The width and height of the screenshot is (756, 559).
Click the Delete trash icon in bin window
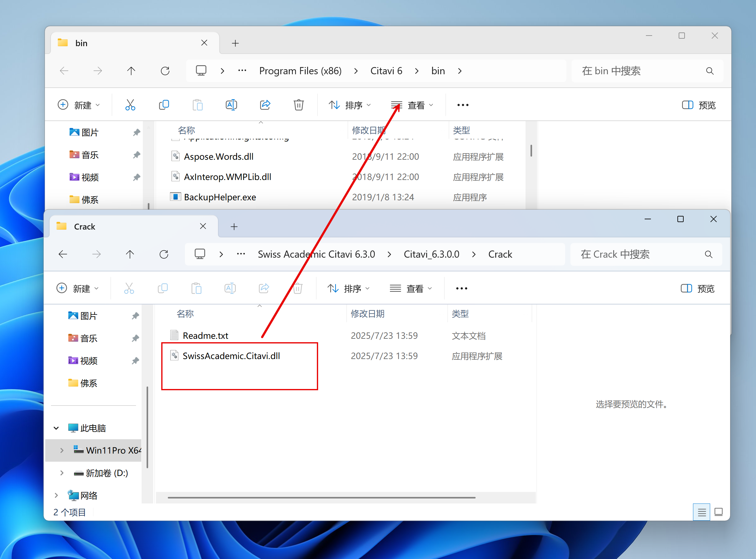coord(299,105)
